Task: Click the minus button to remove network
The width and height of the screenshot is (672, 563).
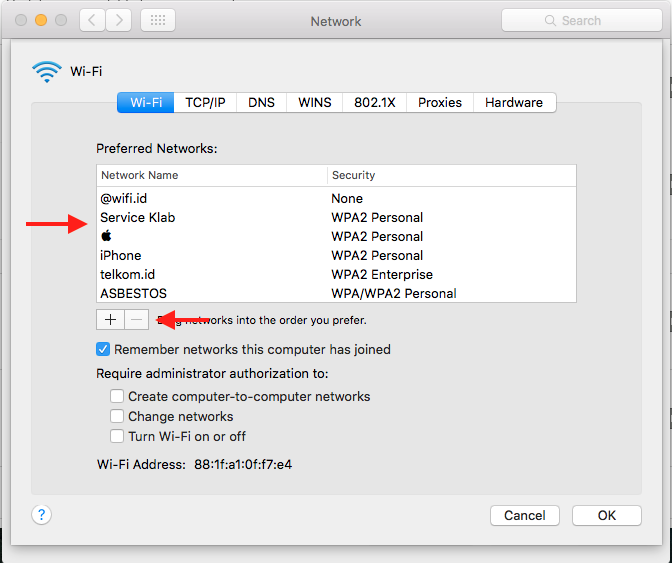Action: pos(136,320)
